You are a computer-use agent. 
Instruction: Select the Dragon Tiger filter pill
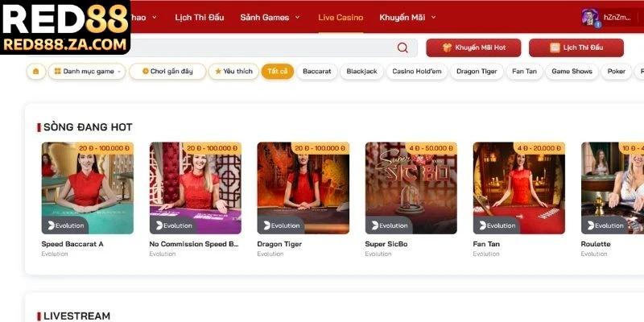pos(477,71)
